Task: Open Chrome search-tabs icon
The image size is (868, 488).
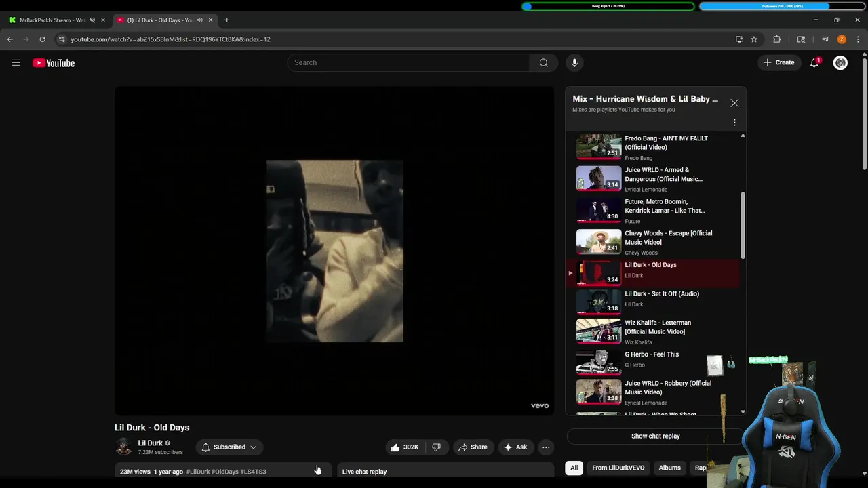Action: point(801,39)
